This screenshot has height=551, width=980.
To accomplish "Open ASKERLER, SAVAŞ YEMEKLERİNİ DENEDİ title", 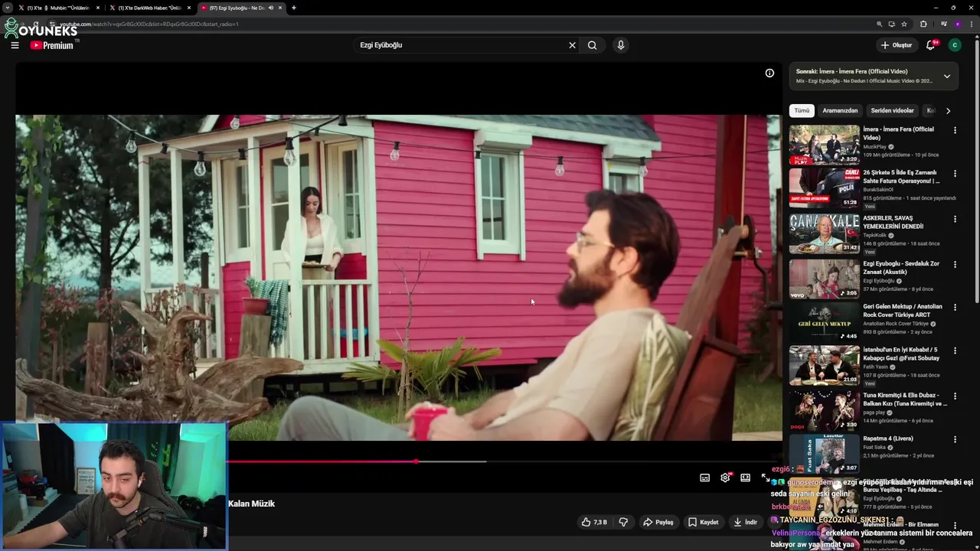I will [893, 222].
